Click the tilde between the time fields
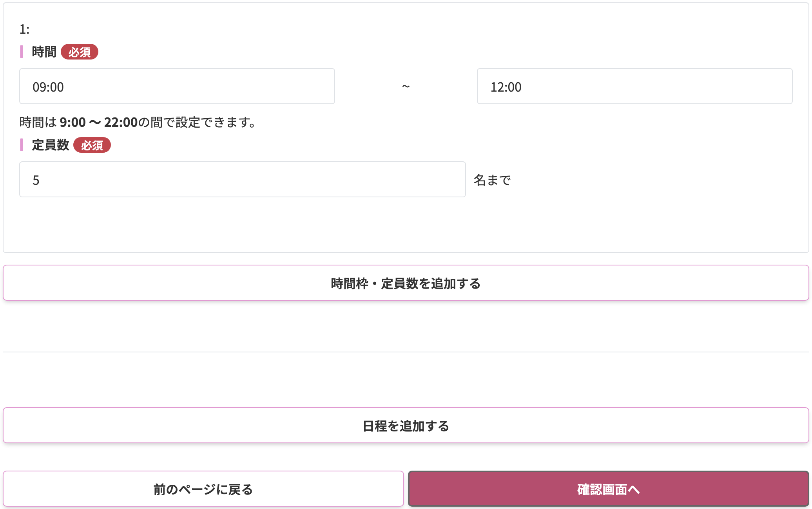The height and width of the screenshot is (509, 812). [406, 86]
